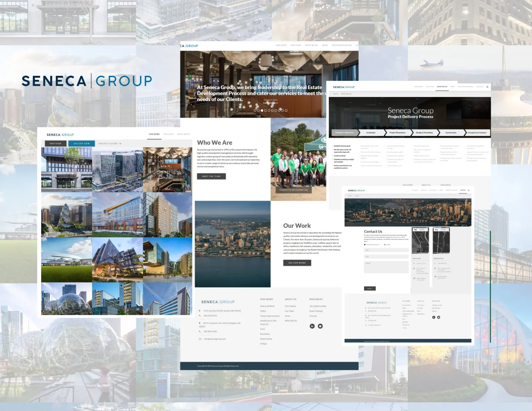Open Our Work in gallery page navigation
The image size is (532, 411).
(x=154, y=134)
